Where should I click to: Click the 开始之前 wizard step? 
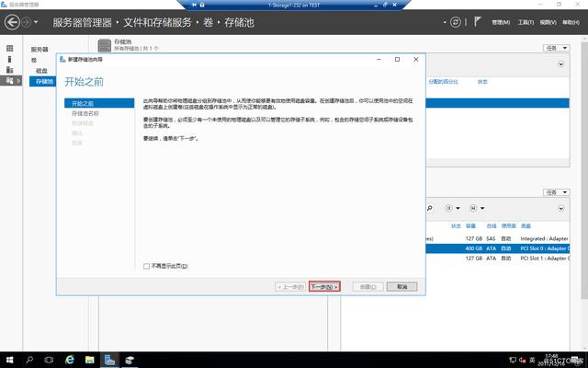pyautogui.click(x=99, y=103)
